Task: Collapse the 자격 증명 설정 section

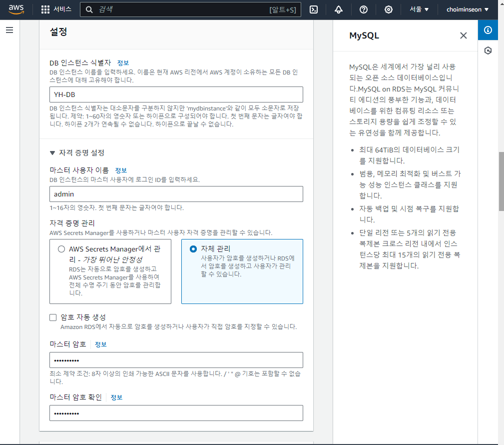Action: point(52,153)
